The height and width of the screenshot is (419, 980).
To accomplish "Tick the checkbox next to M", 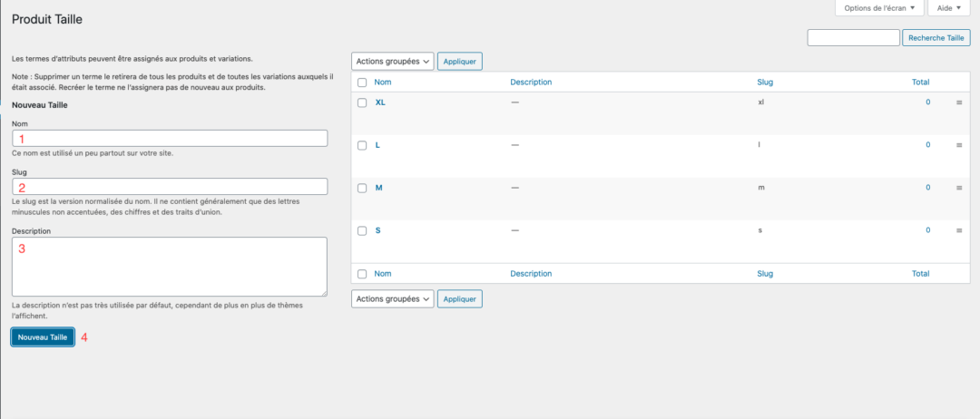I will click(362, 188).
